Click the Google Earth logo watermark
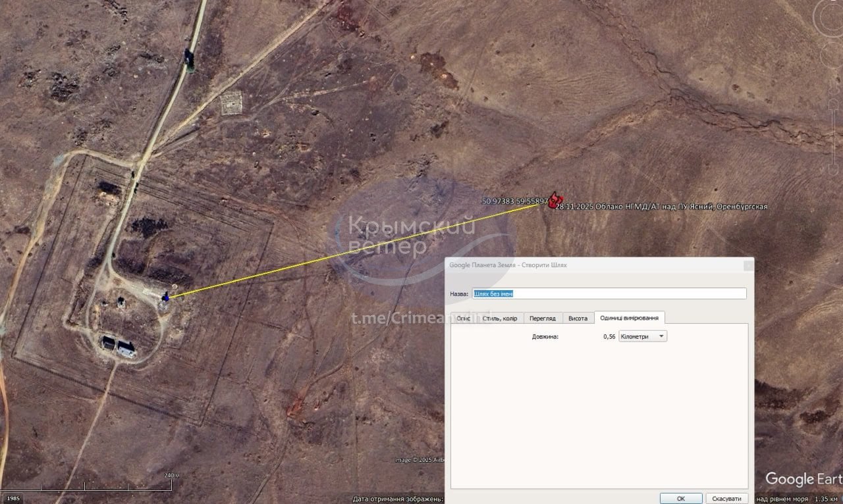843x504 pixels. coord(803,479)
